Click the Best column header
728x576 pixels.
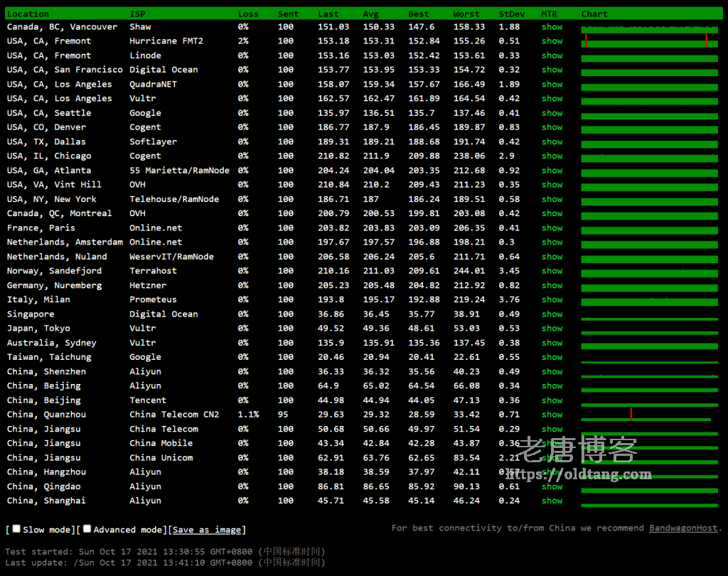pos(419,14)
